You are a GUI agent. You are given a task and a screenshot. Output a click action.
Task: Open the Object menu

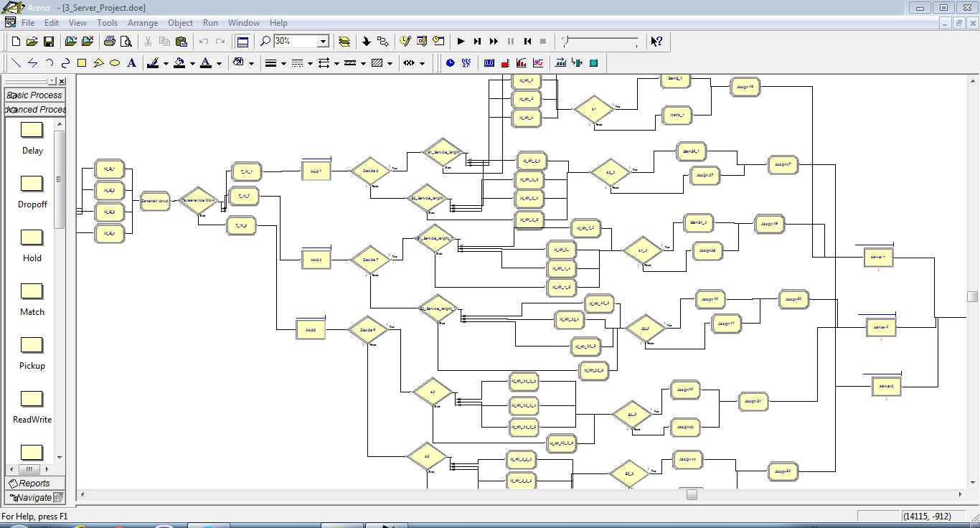pyautogui.click(x=181, y=23)
